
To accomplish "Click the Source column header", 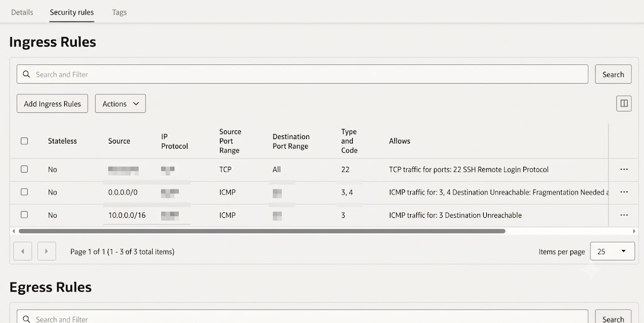I will point(119,141).
